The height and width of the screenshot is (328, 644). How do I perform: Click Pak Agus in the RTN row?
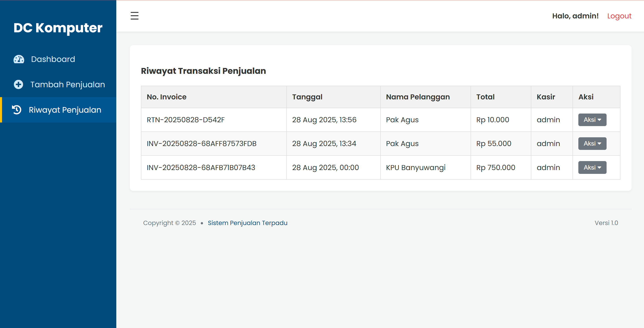[x=402, y=120]
